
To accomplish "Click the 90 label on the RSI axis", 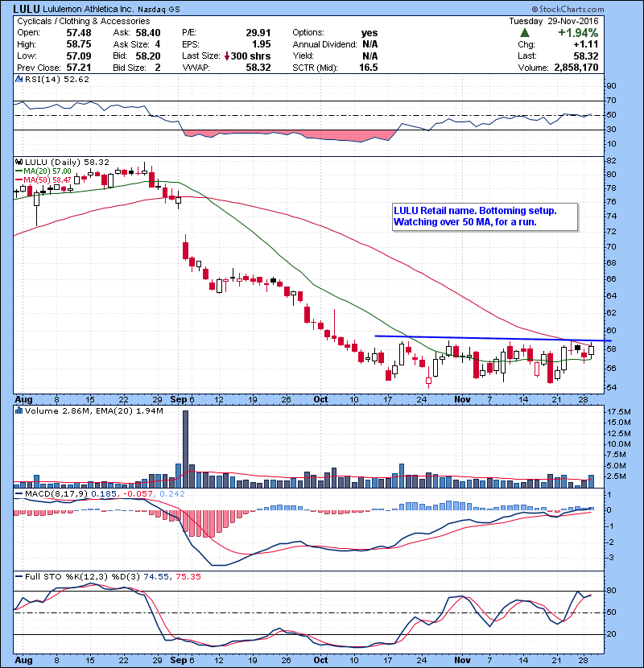I will [611, 85].
